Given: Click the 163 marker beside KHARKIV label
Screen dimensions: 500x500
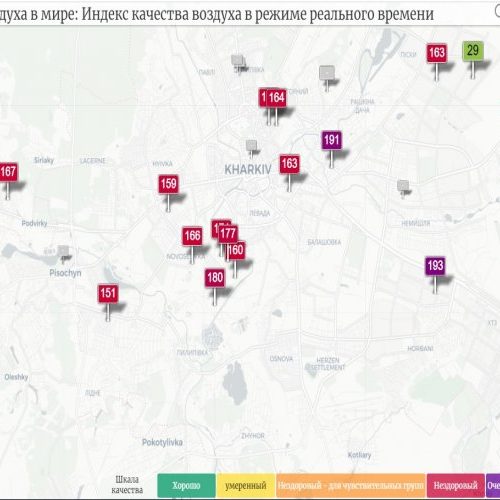Looking at the screenshot, I should click(289, 164).
